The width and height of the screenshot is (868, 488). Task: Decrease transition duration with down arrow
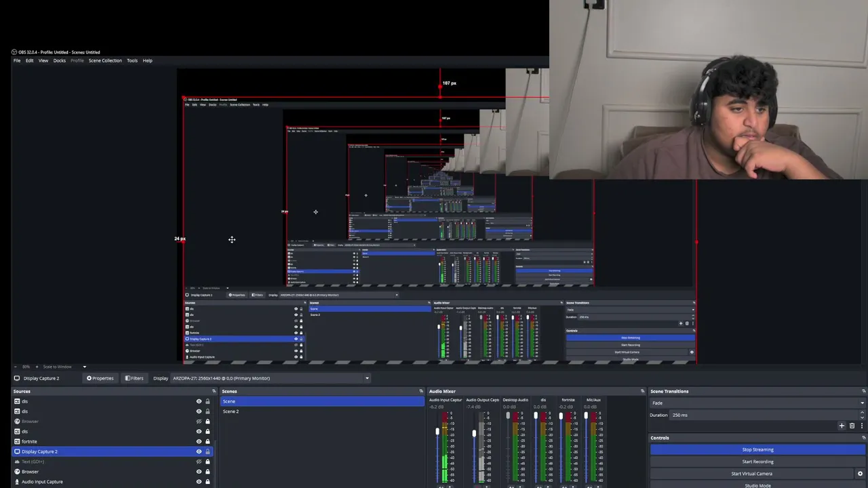pos(862,417)
